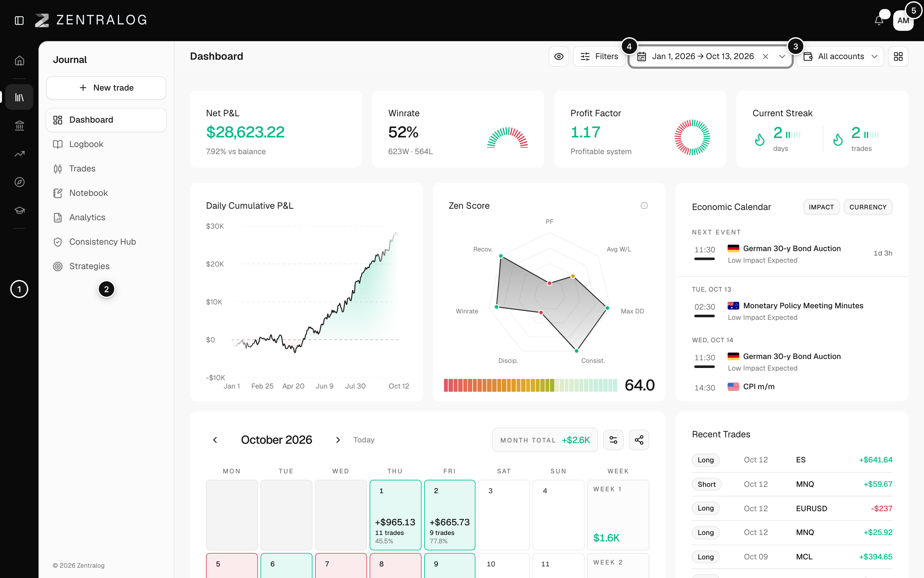The height and width of the screenshot is (578, 924).
Task: Open the graduation cap icon in rail
Action: [20, 210]
